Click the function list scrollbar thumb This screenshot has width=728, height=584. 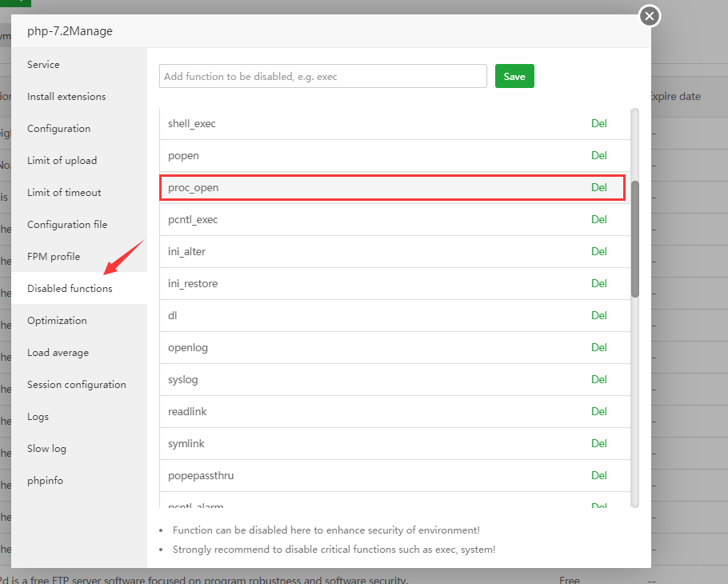pyautogui.click(x=635, y=238)
